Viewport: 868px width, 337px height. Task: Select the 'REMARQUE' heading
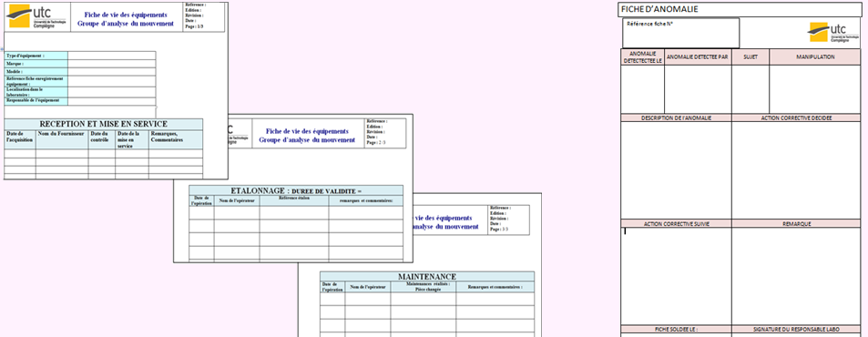(796, 223)
